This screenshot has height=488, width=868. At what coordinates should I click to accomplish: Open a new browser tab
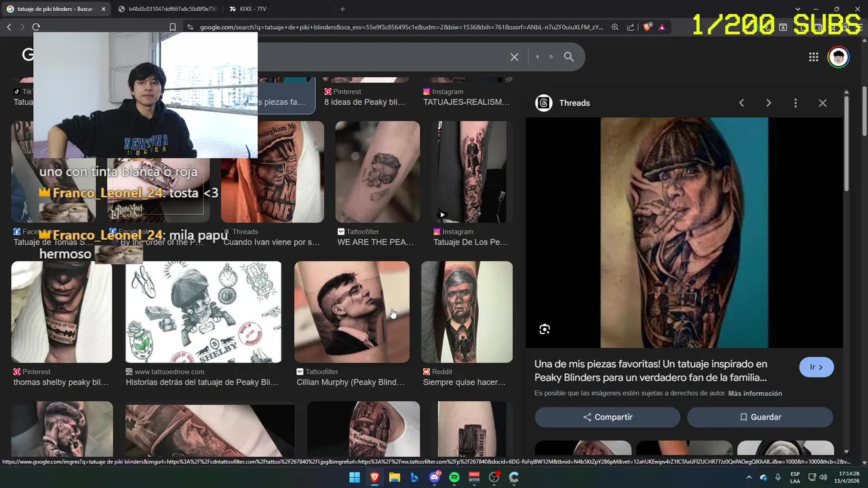(x=342, y=9)
